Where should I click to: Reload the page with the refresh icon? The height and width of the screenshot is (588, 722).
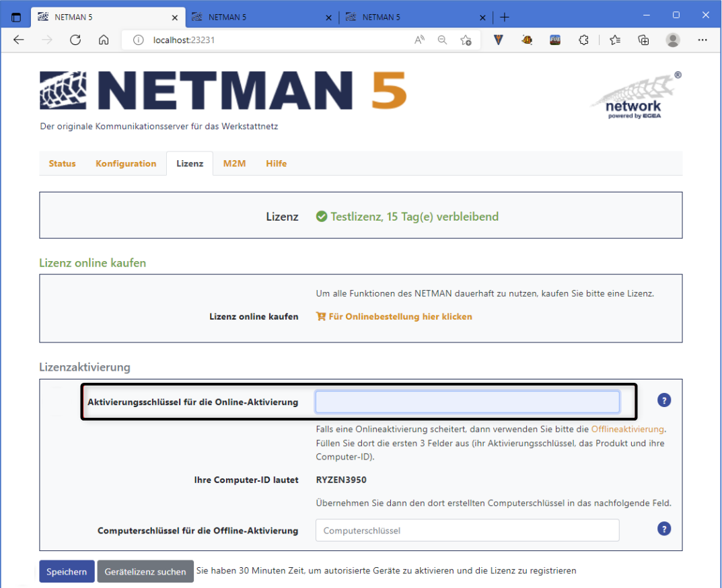coord(75,40)
